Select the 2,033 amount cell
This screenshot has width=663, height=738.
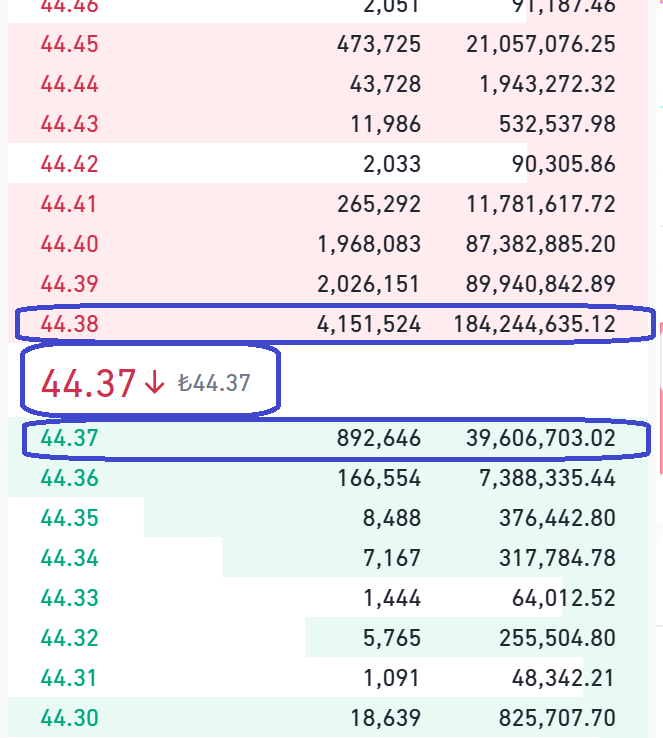tap(391, 164)
